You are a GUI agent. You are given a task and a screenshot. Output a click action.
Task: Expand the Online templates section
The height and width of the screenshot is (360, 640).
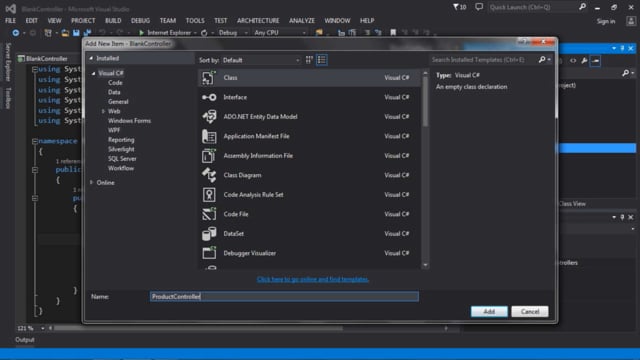pos(91,182)
